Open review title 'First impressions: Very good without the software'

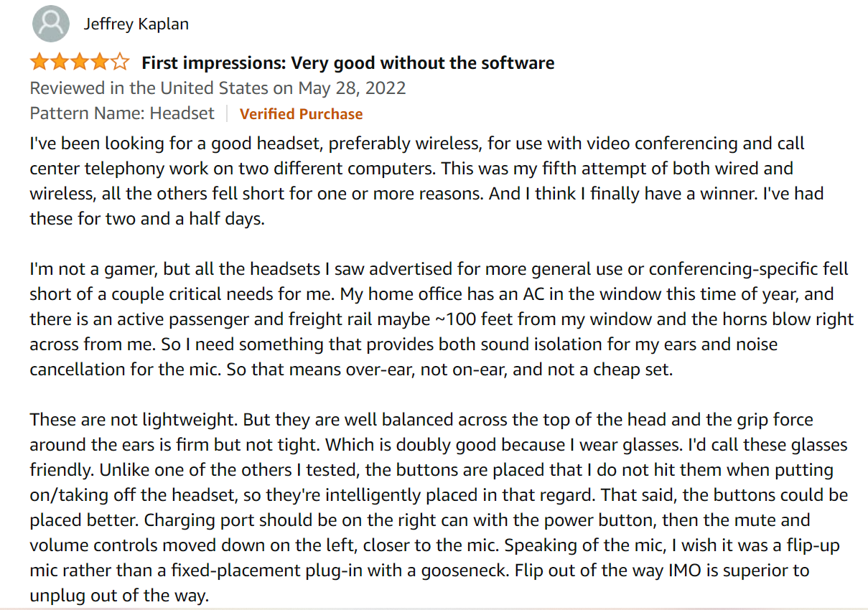pyautogui.click(x=348, y=63)
